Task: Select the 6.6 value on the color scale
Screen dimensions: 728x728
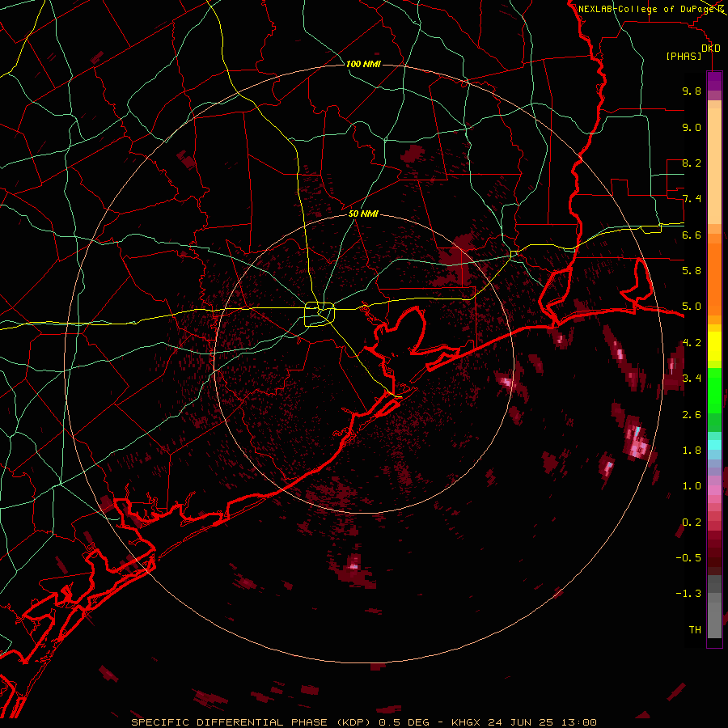Action: [692, 235]
